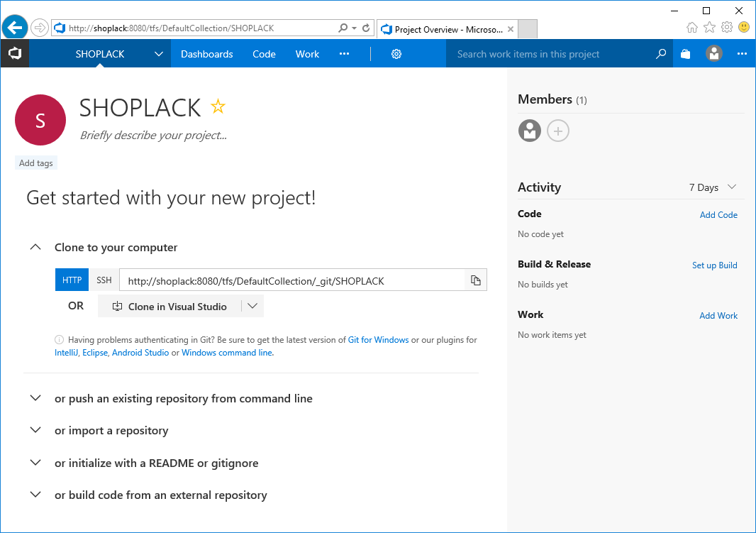
Task: Click the browser forward arrow
Action: tap(40, 28)
